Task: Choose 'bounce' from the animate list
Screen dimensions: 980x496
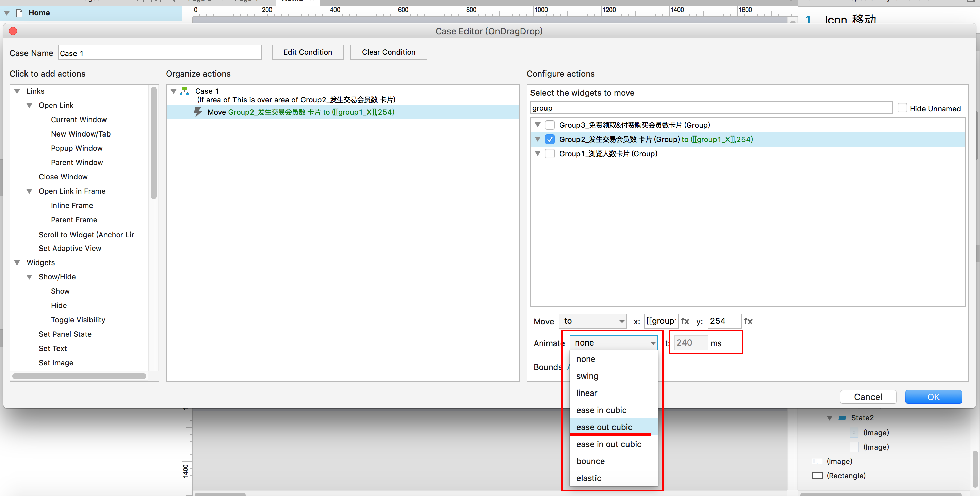Action: click(x=590, y=461)
